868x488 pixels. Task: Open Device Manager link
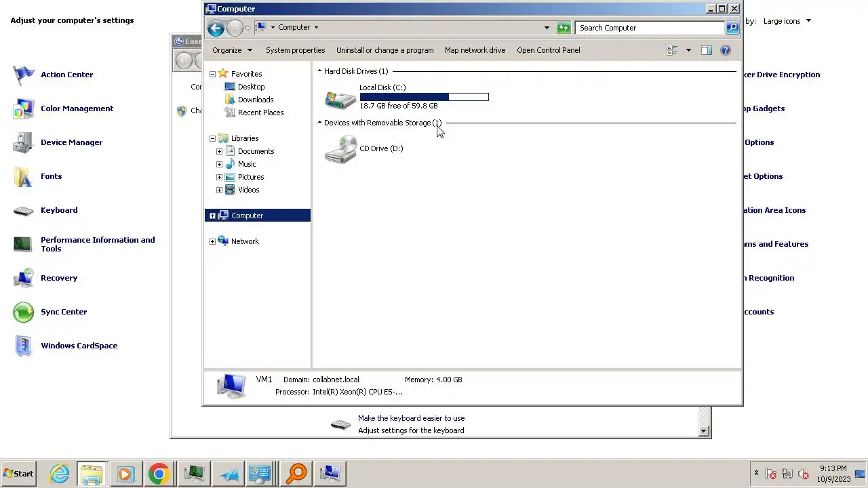pos(71,142)
